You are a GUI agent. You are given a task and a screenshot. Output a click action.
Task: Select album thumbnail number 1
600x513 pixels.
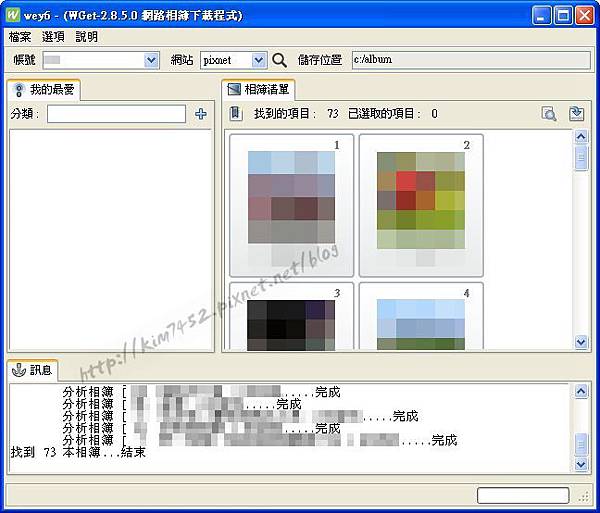pos(292,205)
